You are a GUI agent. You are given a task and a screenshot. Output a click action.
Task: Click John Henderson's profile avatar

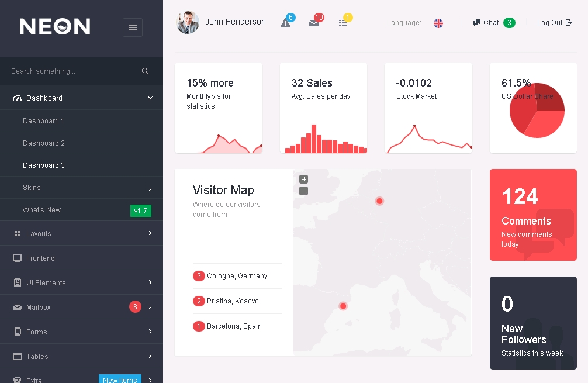tap(188, 22)
